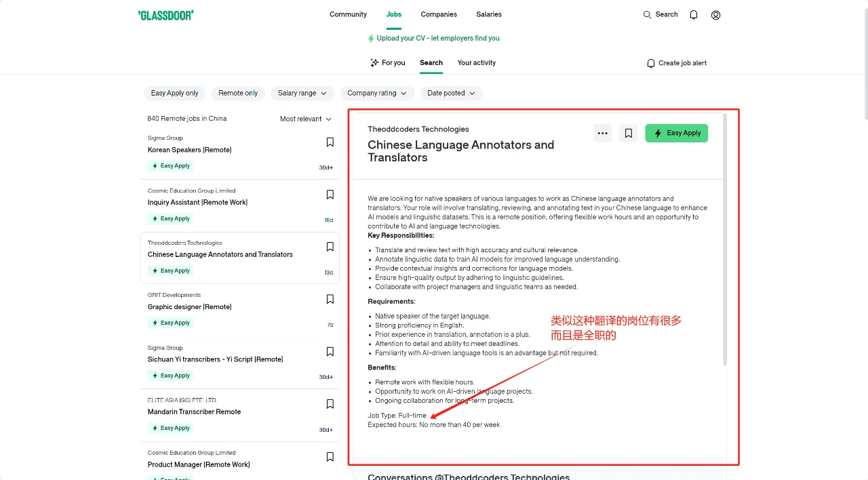This screenshot has width=868, height=480.
Task: Click Sigma Group above Korean Speakers
Action: pos(165,138)
